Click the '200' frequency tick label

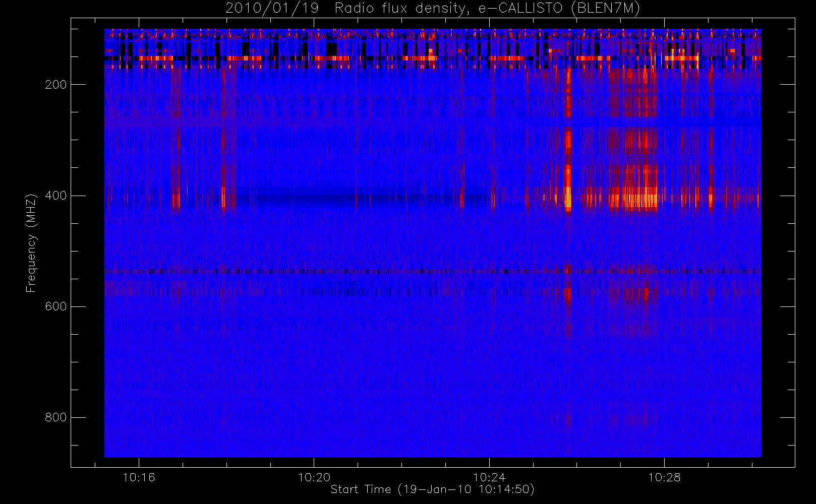(56, 85)
